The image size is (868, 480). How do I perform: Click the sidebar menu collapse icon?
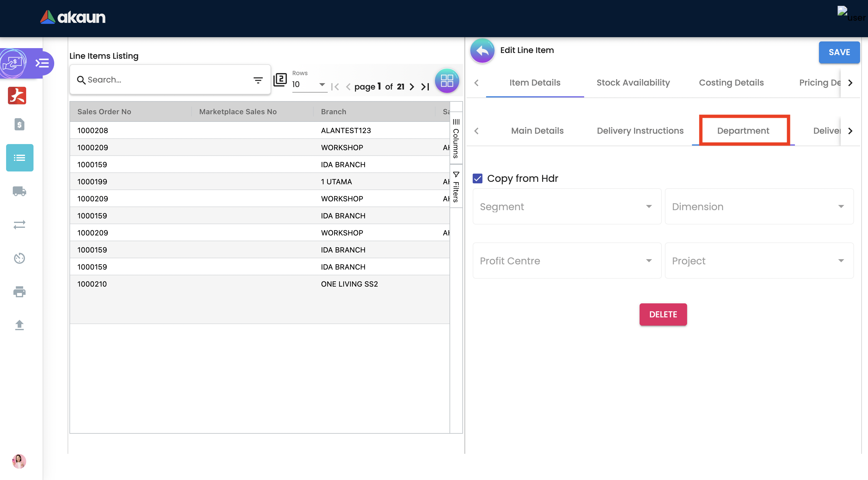[42, 63]
